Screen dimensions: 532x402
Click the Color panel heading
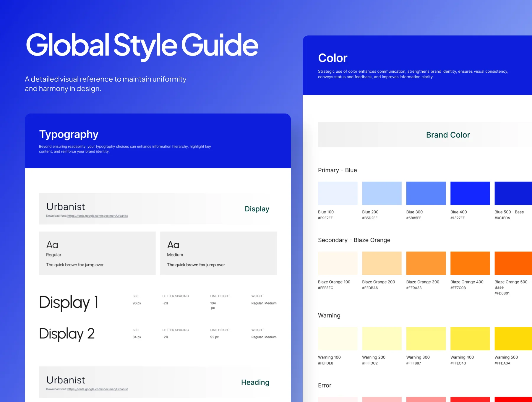pos(333,58)
